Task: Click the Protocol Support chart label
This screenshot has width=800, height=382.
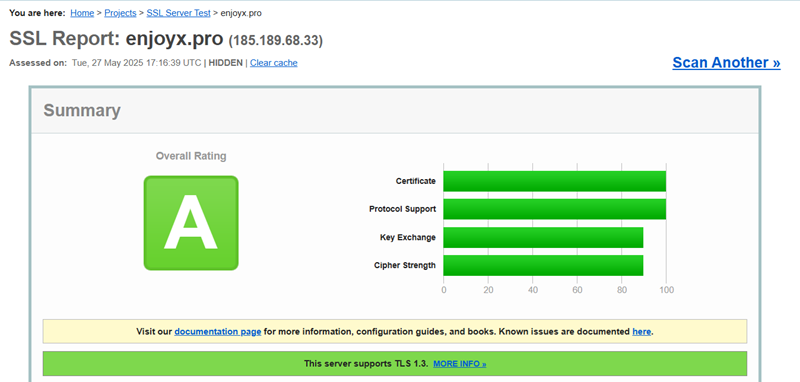Action: pyautogui.click(x=403, y=209)
